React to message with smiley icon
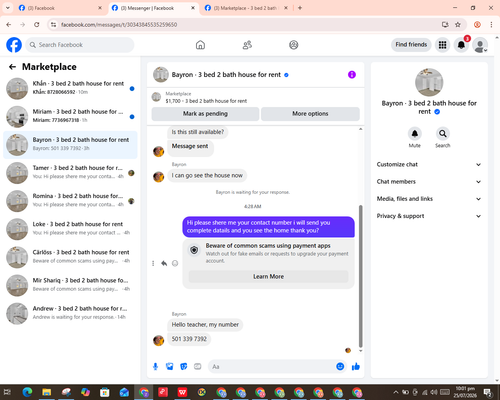The image size is (500, 400). coord(175,263)
